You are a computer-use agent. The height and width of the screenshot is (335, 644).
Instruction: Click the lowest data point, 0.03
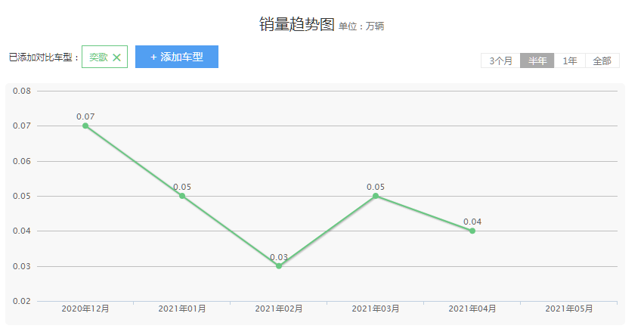click(x=279, y=266)
